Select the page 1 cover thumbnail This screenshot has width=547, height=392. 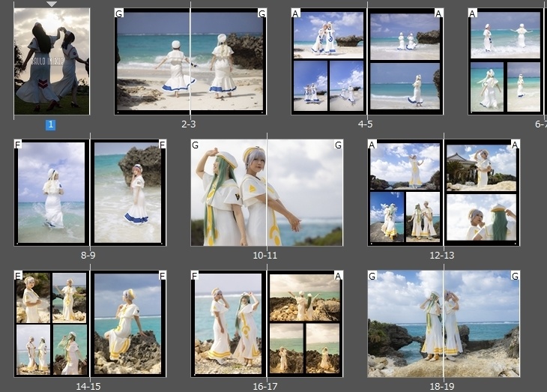pyautogui.click(x=52, y=61)
